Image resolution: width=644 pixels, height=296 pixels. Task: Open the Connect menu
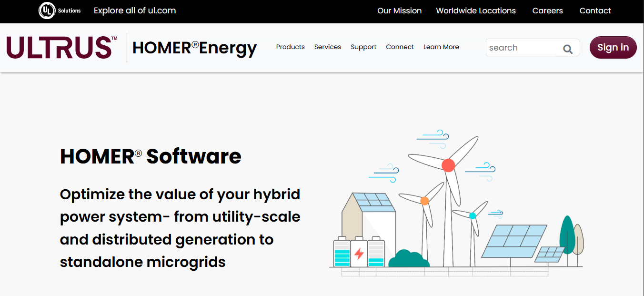click(x=400, y=47)
